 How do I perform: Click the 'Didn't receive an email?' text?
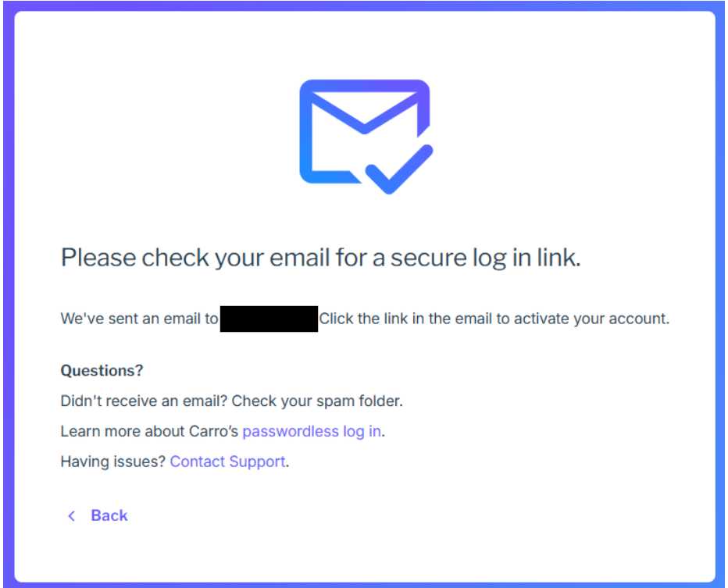tap(144, 401)
